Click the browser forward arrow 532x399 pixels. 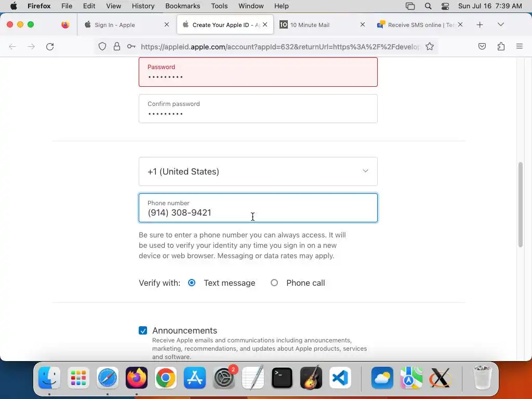pos(31,46)
